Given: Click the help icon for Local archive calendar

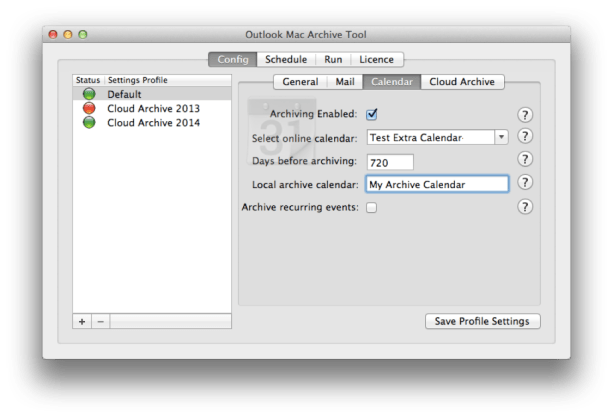Looking at the screenshot, I should coord(525,182).
